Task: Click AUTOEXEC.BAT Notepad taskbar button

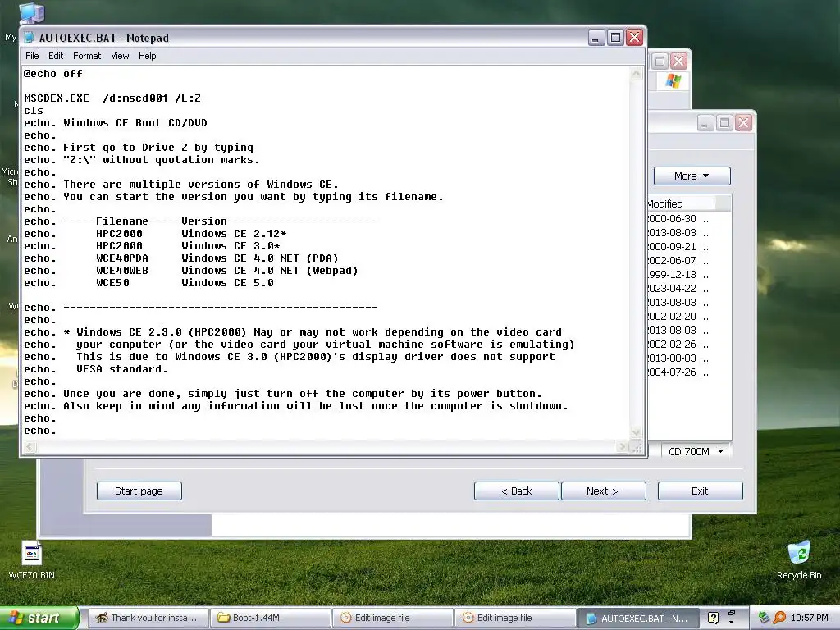Action: [637, 619]
